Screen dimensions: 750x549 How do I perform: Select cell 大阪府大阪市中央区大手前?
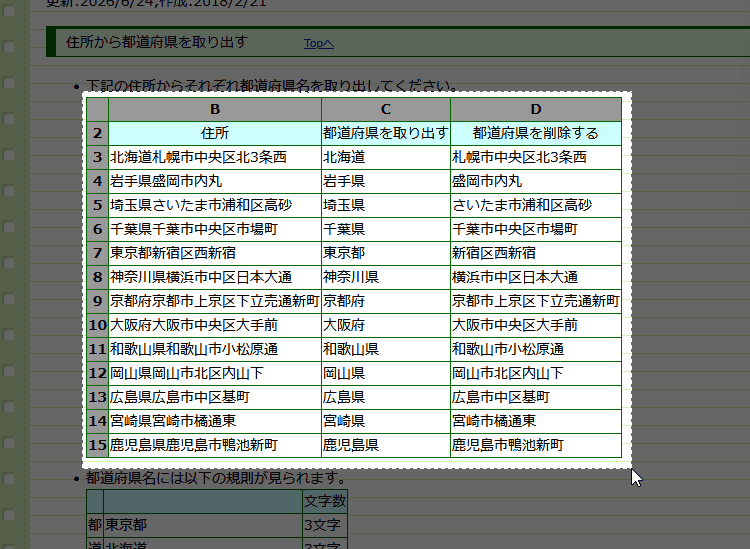click(215, 325)
